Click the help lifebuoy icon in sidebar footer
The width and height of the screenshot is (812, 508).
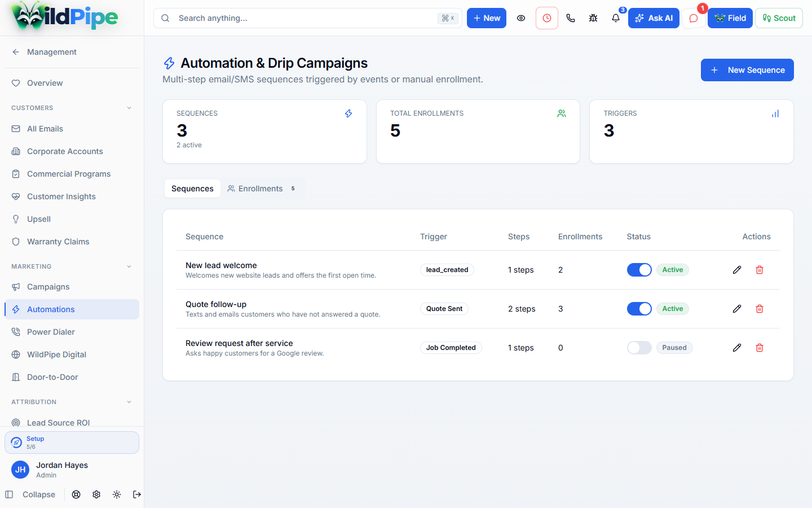tap(76, 494)
